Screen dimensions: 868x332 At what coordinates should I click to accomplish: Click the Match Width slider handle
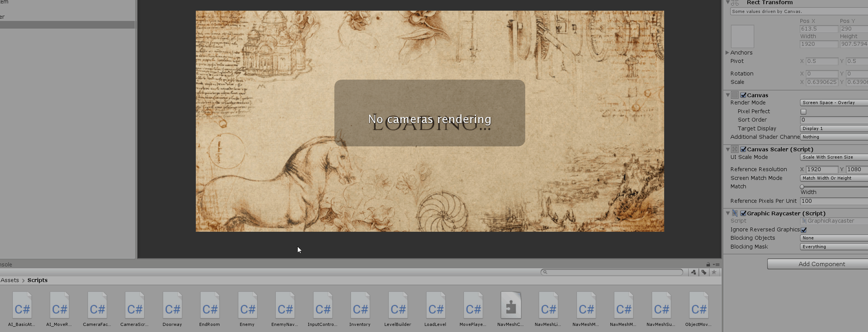coord(802,187)
